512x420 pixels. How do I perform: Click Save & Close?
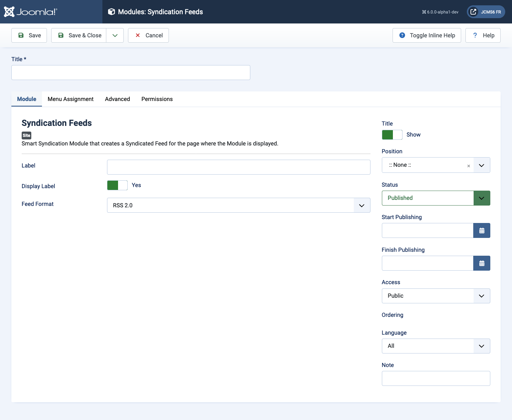coord(79,35)
